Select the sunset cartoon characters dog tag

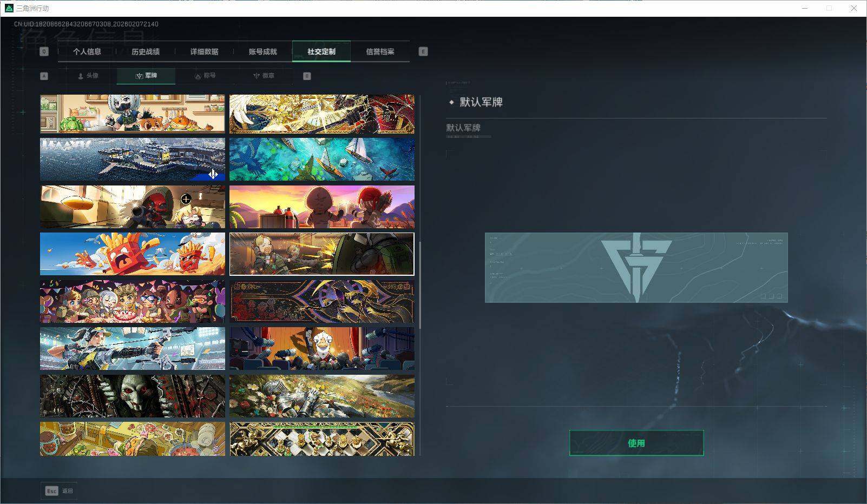point(322,207)
